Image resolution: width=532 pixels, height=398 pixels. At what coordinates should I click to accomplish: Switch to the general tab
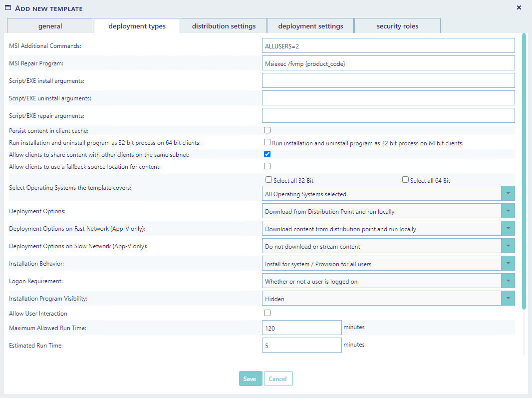pyautogui.click(x=50, y=26)
